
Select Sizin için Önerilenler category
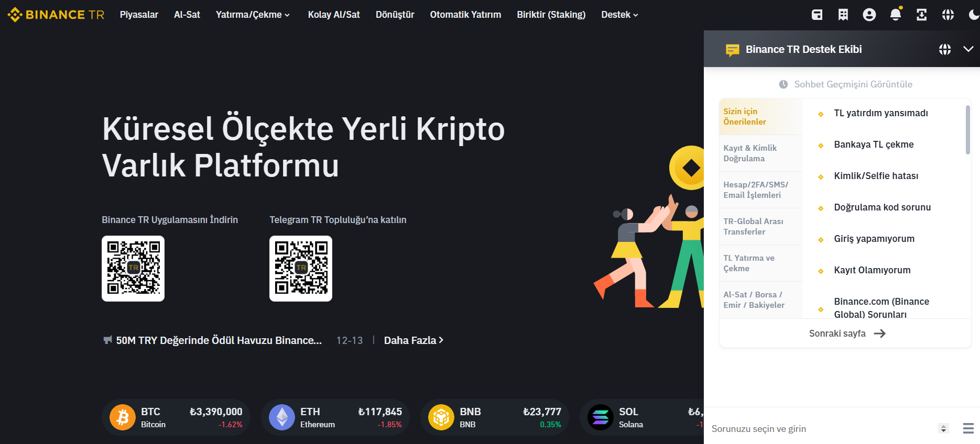[761, 116]
